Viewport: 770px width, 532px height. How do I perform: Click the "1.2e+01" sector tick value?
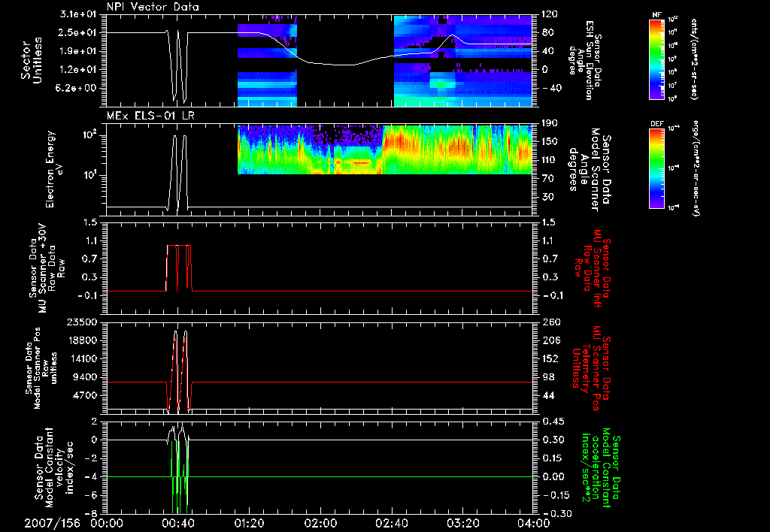click(78, 69)
